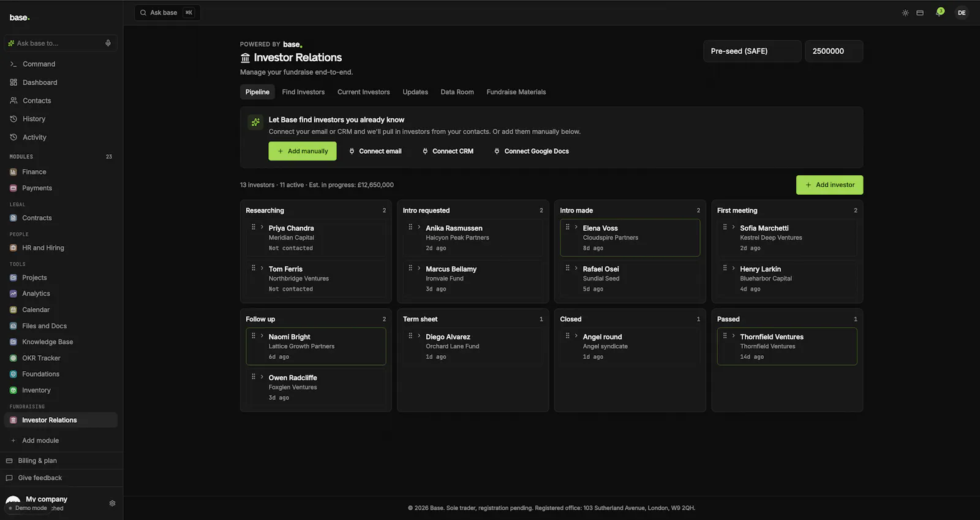Open the Inventory icon
Screen dimensions: 980x520
pyautogui.click(x=13, y=391)
